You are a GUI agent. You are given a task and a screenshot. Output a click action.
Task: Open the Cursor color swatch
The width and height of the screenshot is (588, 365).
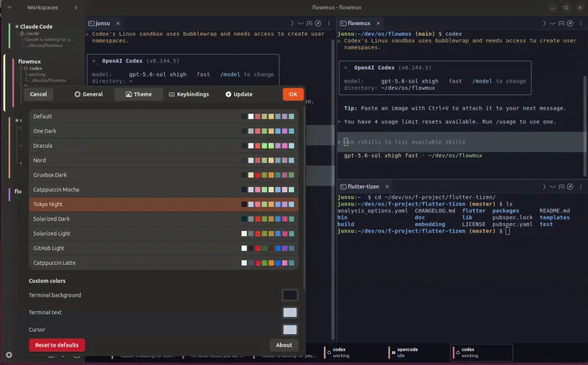290,330
